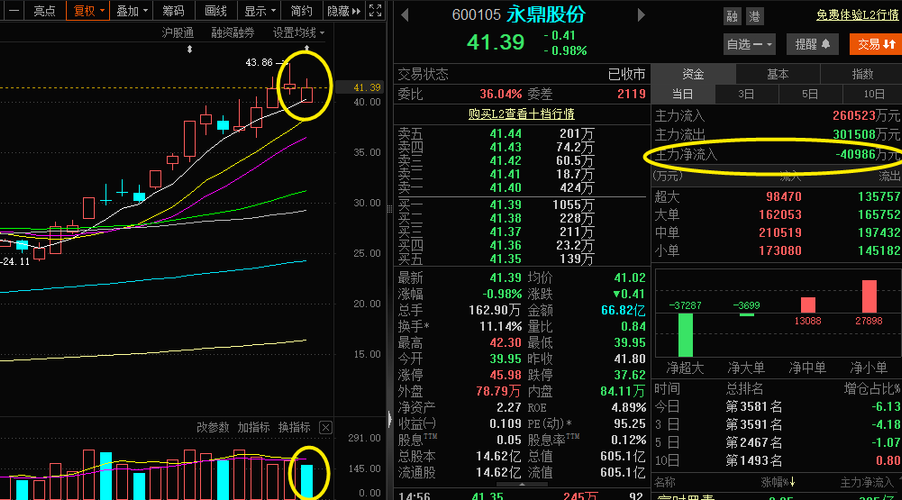Switch to the 基本 tab
This screenshot has height=500, width=902.
point(778,74)
